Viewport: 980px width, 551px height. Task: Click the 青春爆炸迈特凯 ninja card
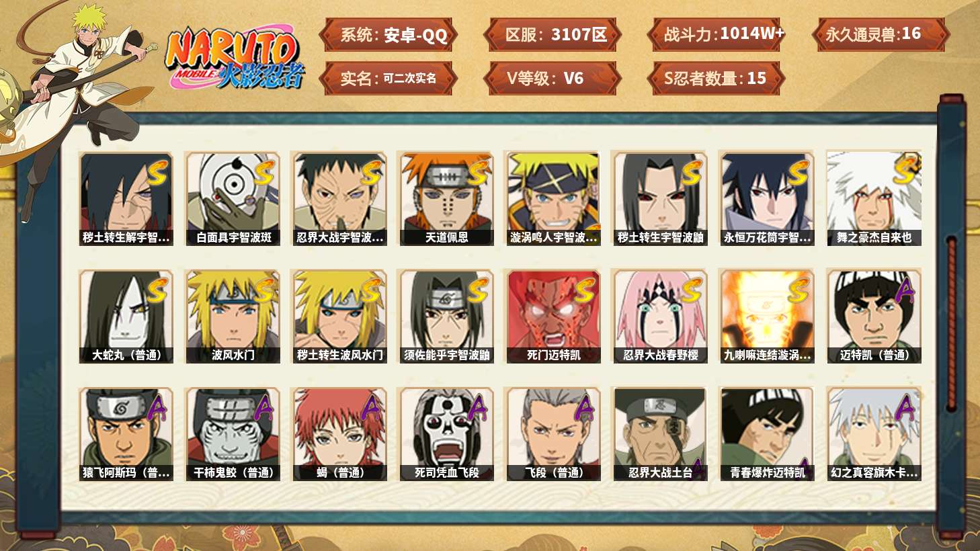click(767, 434)
